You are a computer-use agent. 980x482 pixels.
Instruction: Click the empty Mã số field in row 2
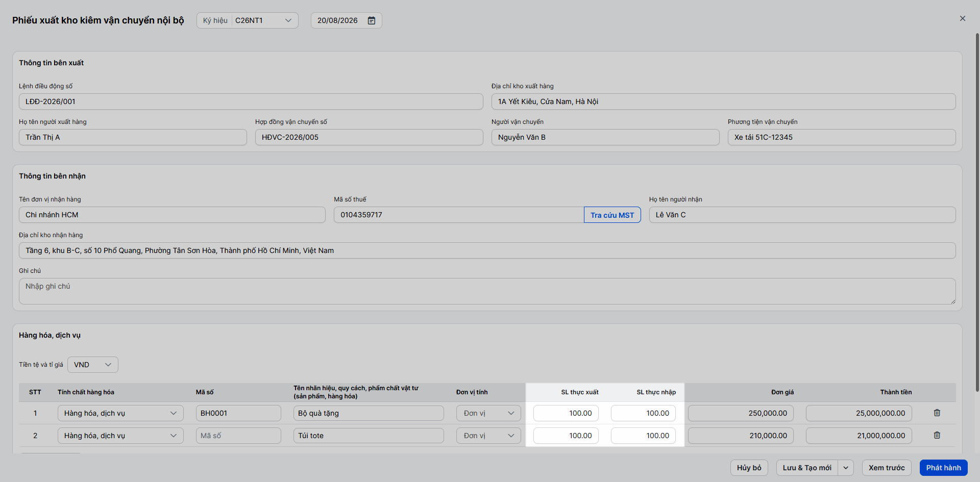tap(238, 436)
